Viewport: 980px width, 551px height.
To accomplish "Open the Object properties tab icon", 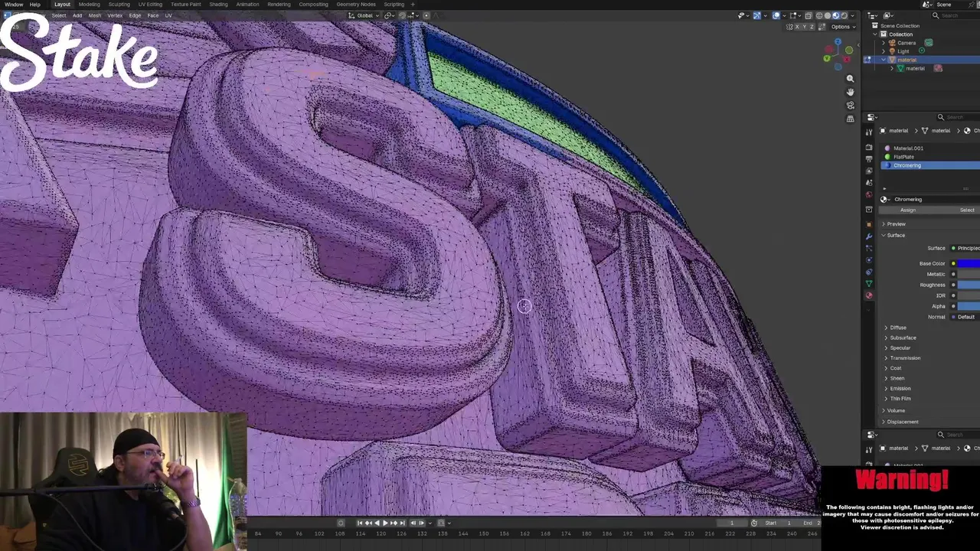I will (x=868, y=223).
